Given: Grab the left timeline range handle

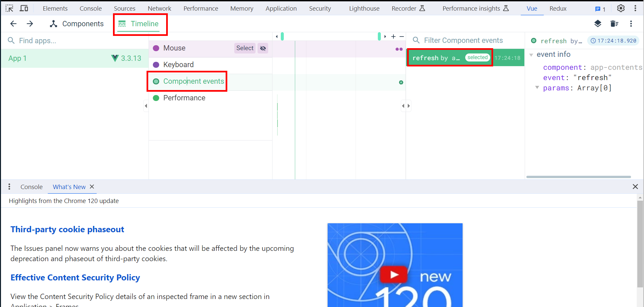Looking at the screenshot, I should 282,36.
